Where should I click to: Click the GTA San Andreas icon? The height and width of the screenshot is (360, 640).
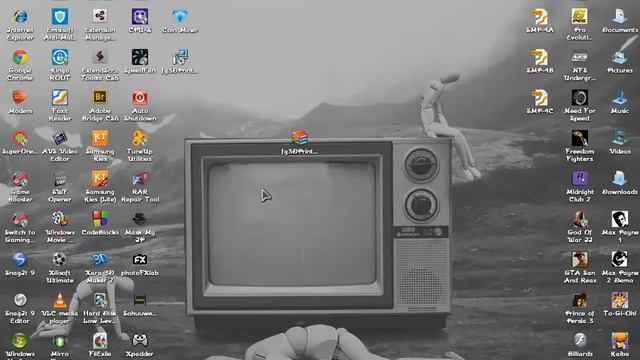(580, 260)
